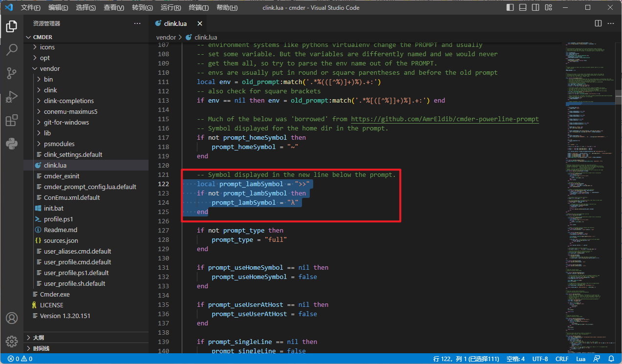Change indentation 空格: 4 in status bar
The width and height of the screenshot is (622, 364).
[515, 359]
